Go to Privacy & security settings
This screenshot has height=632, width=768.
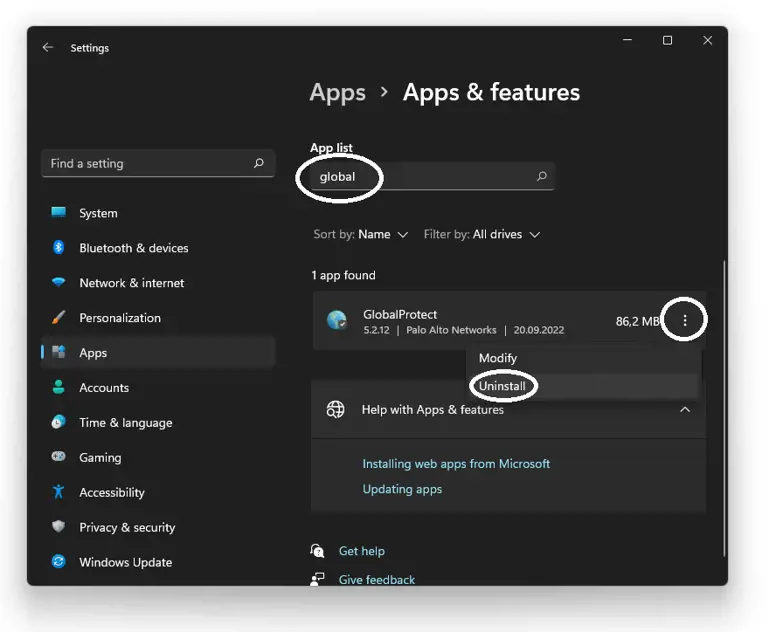126,528
